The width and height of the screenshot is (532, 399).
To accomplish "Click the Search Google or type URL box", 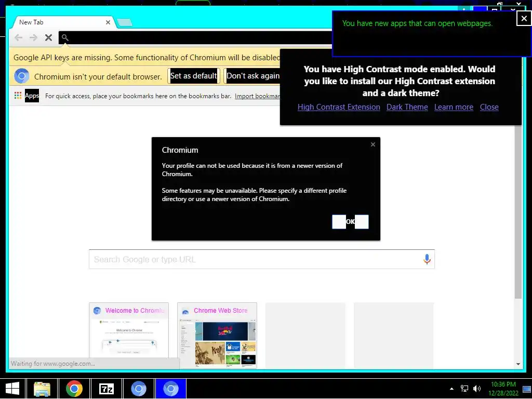I will (x=262, y=259).
